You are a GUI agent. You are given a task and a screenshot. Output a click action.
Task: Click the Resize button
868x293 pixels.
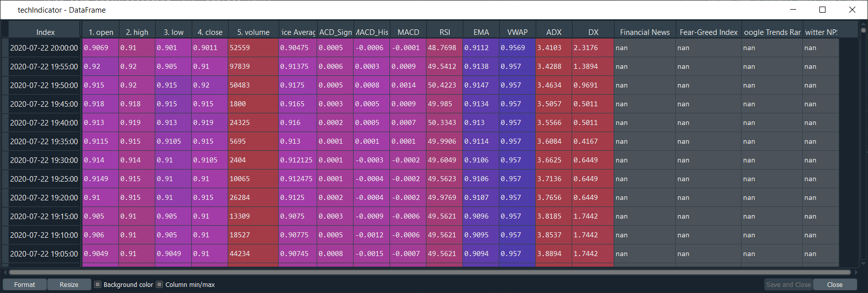coord(69,284)
